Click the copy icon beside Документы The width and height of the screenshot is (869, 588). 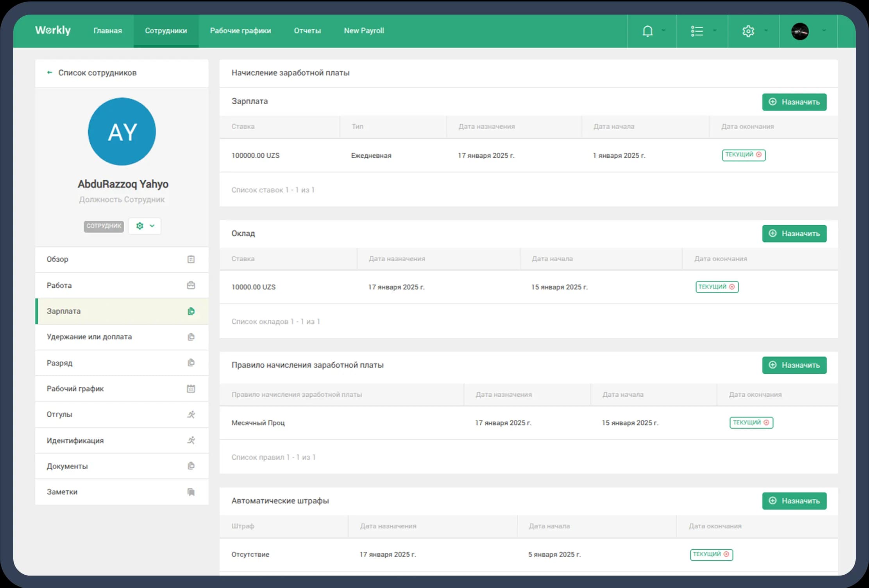[191, 466]
